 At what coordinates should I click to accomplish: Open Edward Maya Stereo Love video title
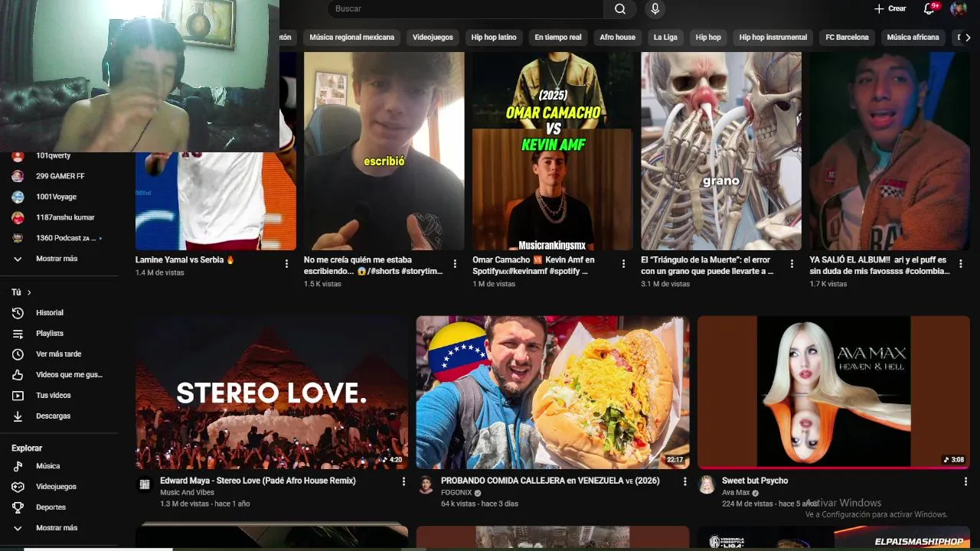pos(258,481)
